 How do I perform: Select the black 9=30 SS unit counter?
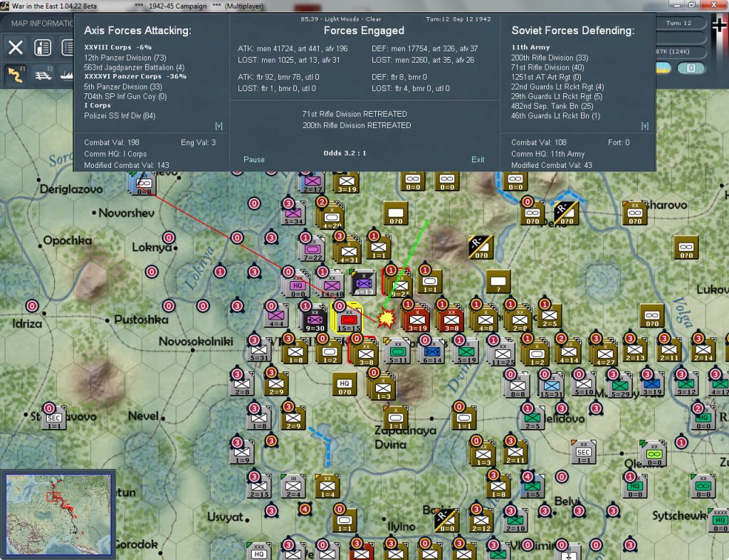[x=315, y=320]
